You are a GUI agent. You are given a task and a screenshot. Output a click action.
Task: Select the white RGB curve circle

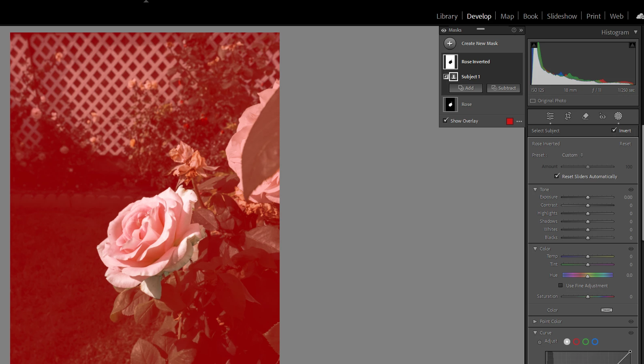pyautogui.click(x=567, y=342)
